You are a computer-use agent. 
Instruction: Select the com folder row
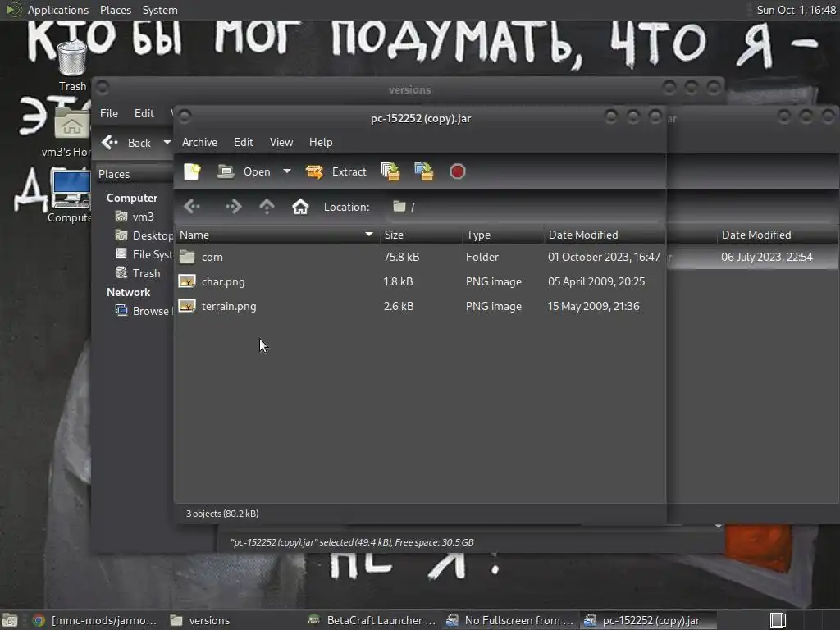point(420,257)
